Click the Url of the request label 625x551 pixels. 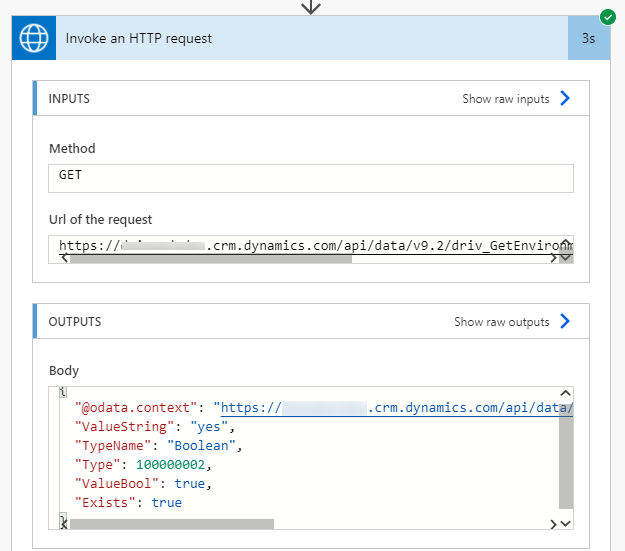point(100,219)
